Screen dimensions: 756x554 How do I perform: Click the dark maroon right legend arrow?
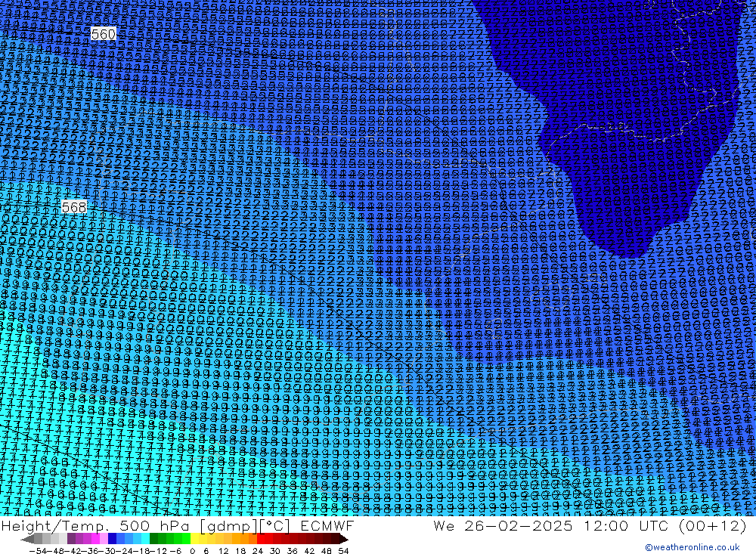pos(343,540)
